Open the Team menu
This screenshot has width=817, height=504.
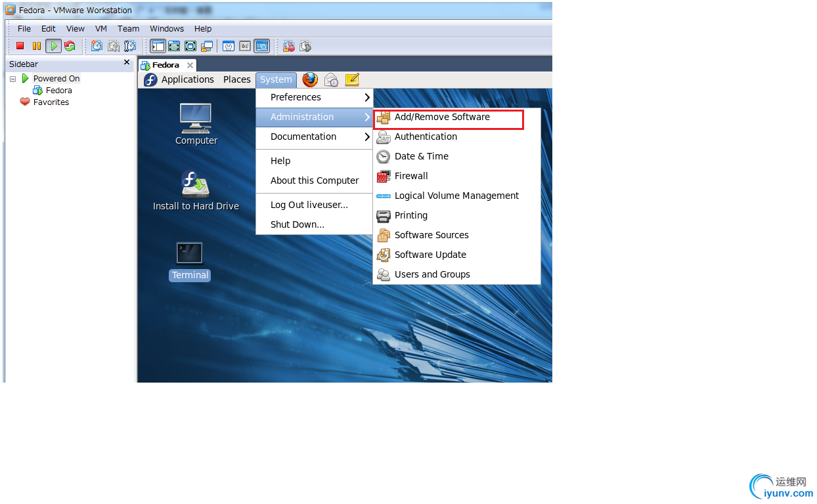point(129,28)
